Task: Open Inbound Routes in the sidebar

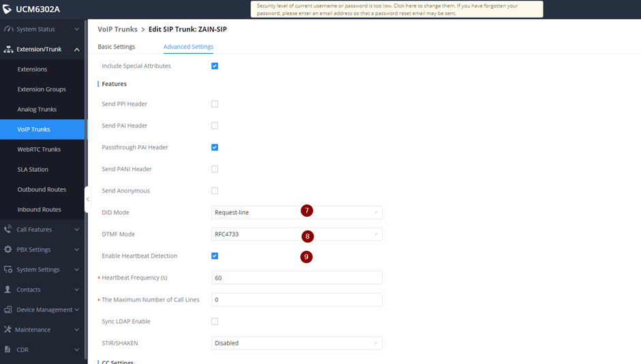Action: [x=40, y=209]
